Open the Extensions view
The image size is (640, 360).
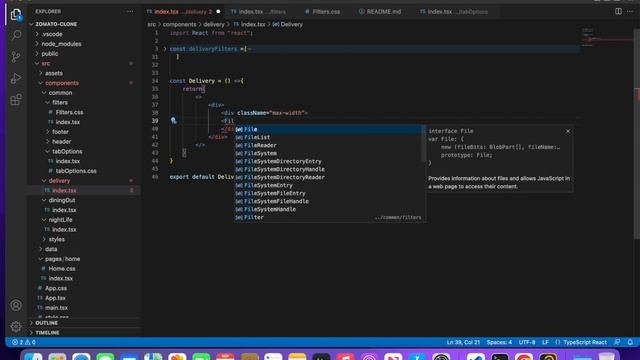pos(16,100)
